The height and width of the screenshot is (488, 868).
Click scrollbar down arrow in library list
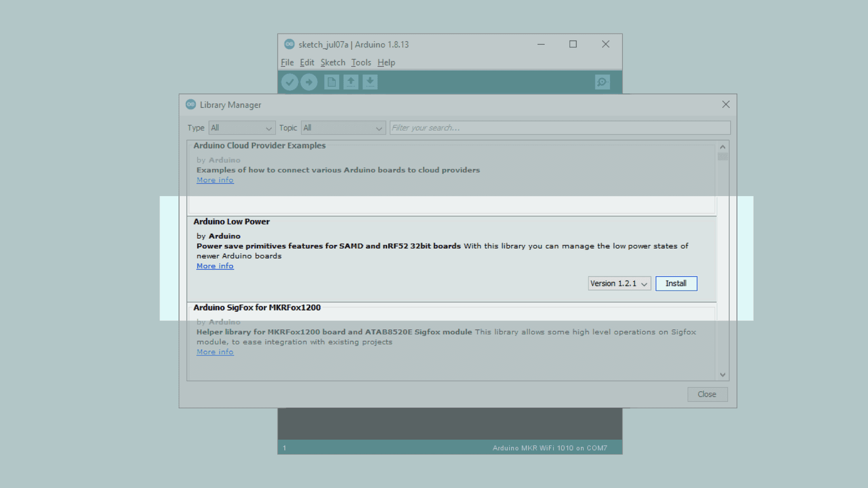pyautogui.click(x=722, y=375)
